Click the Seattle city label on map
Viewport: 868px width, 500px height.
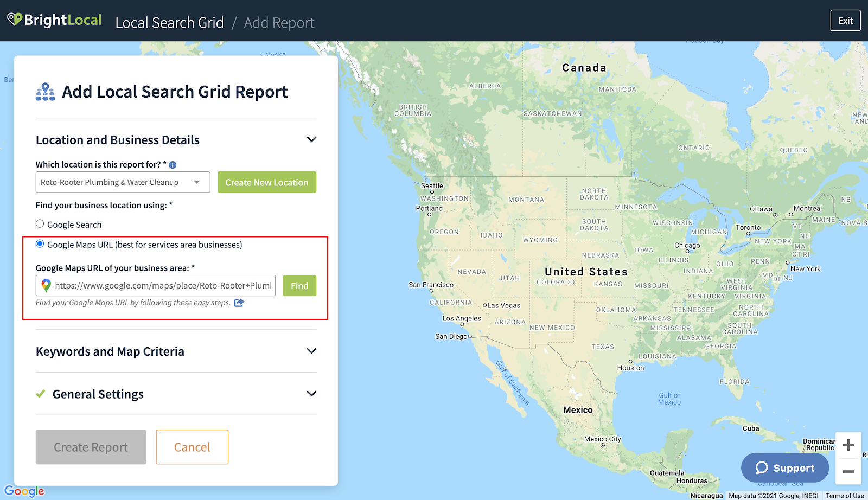coord(432,185)
